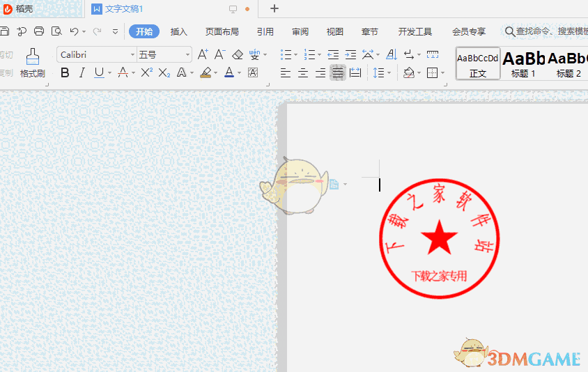Apply numbered list formatting
Screen dimensions: 588x372
pos(310,55)
